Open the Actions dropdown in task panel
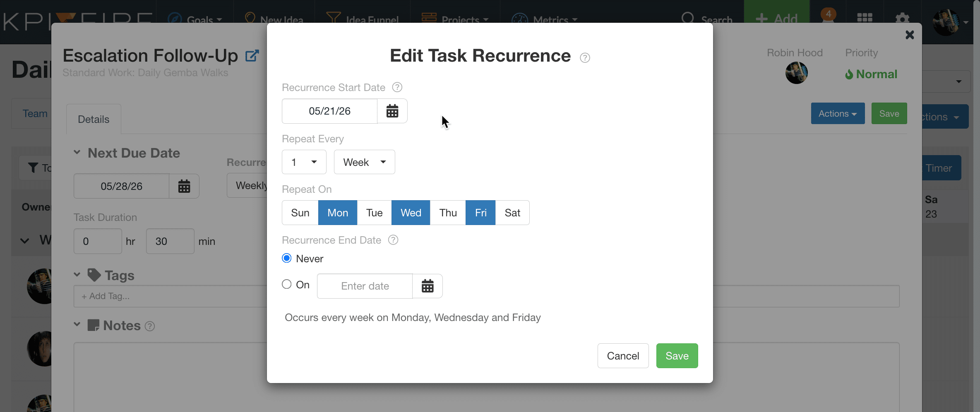Viewport: 980px width, 412px height. [x=838, y=113]
